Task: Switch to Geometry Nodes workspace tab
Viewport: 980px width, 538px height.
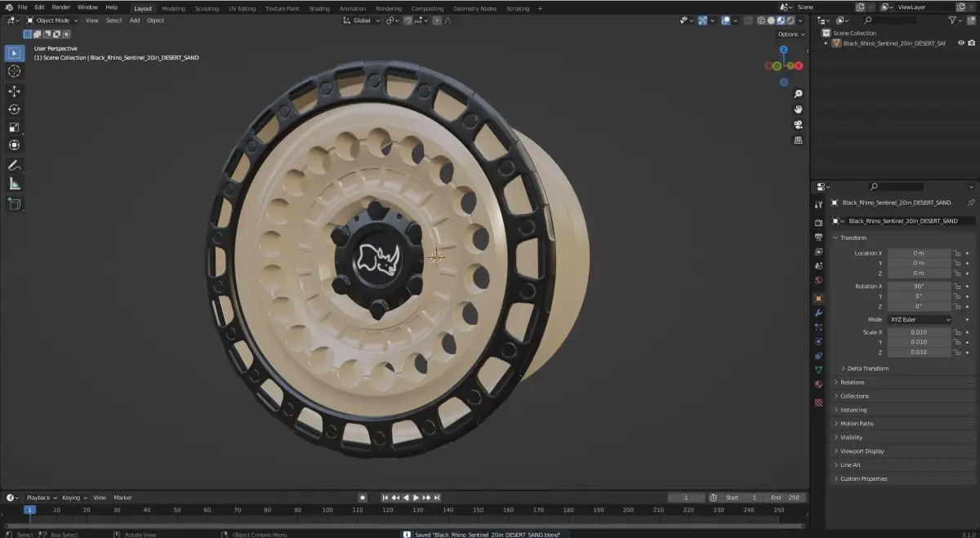Action: (x=474, y=8)
